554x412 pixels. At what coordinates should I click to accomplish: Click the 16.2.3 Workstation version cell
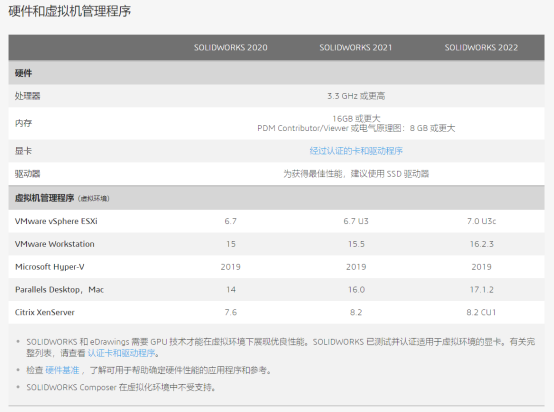(481, 244)
